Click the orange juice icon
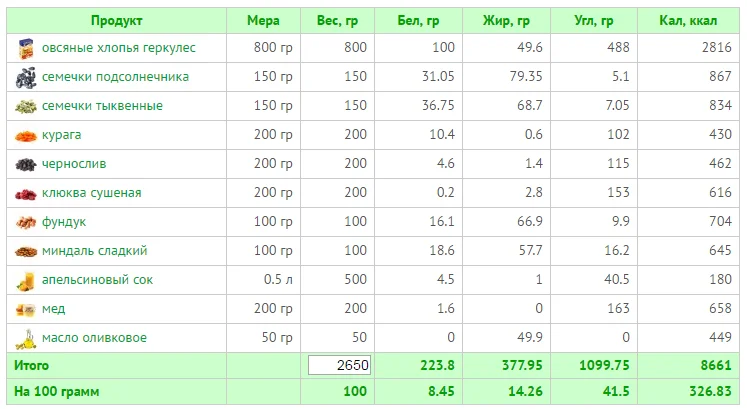 (26, 281)
